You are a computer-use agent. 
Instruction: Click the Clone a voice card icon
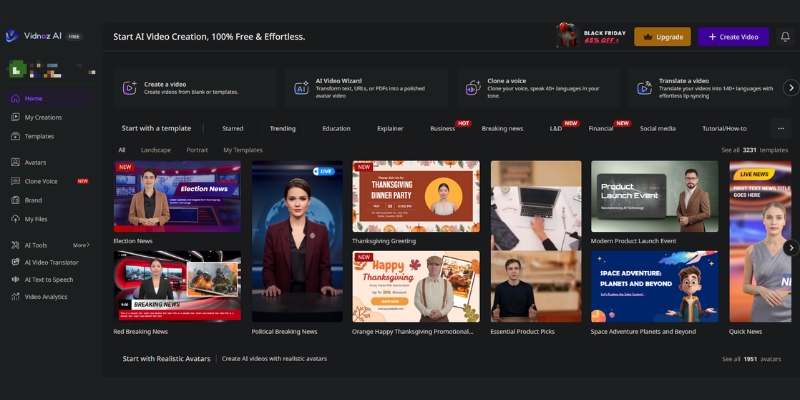pyautogui.click(x=473, y=88)
